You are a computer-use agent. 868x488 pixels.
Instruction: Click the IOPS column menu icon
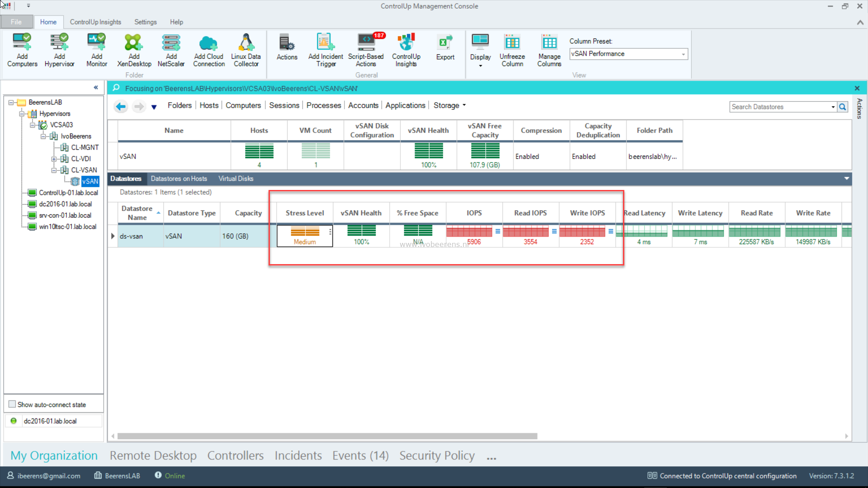498,231
